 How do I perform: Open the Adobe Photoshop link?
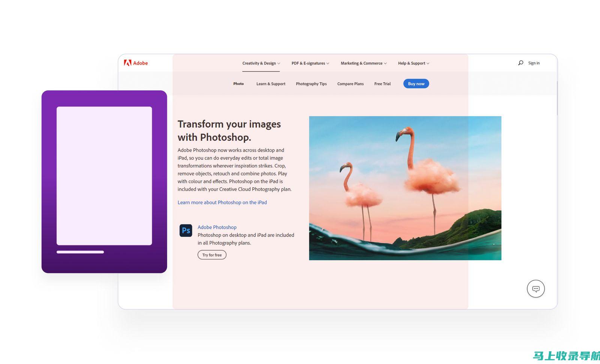217,227
